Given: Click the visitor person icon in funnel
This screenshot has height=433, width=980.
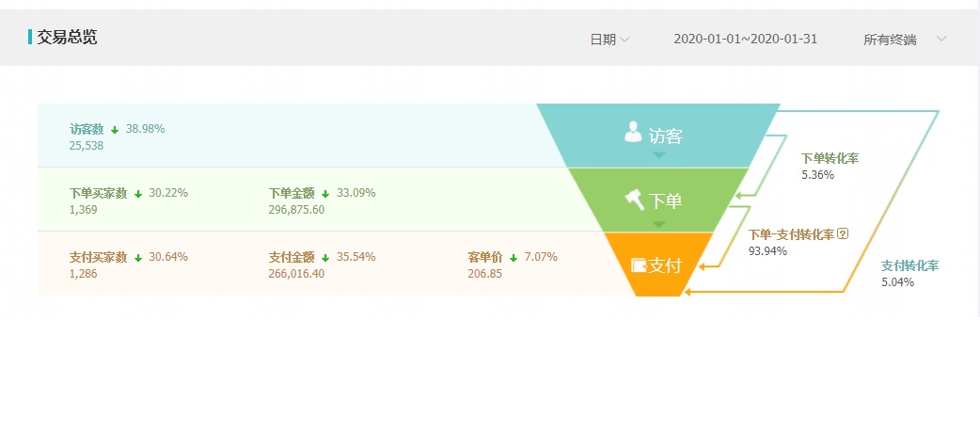Looking at the screenshot, I should pos(633,133).
